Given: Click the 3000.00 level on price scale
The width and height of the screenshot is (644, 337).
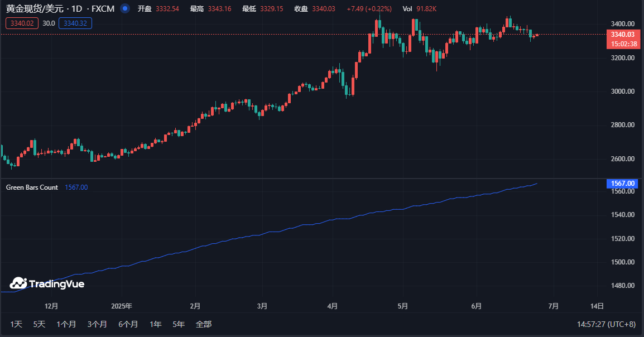Looking at the screenshot, I should point(624,92).
